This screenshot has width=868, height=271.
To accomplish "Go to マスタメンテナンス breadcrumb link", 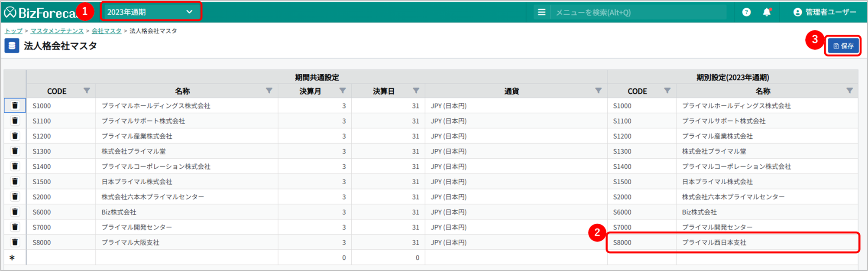I will [57, 31].
